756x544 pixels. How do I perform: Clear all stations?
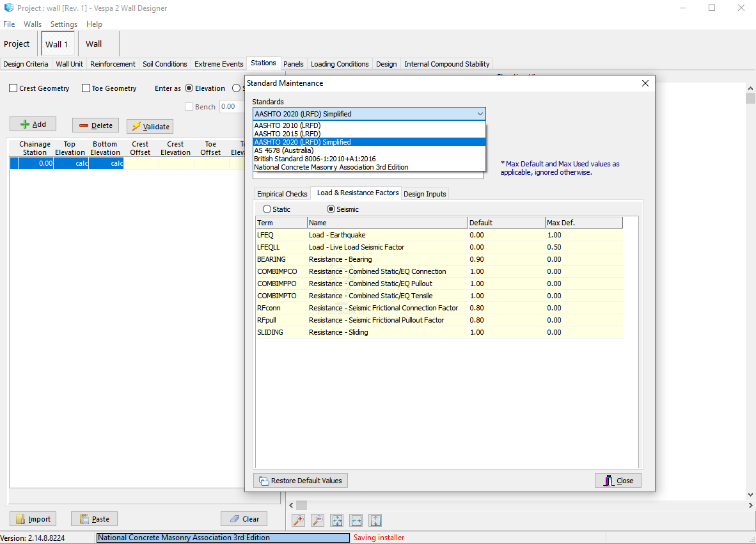pyautogui.click(x=244, y=519)
